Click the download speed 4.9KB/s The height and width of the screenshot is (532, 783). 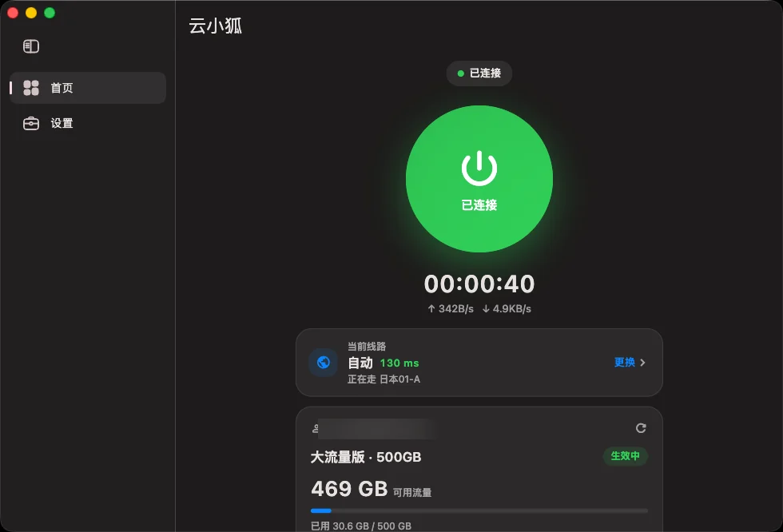pyautogui.click(x=507, y=309)
